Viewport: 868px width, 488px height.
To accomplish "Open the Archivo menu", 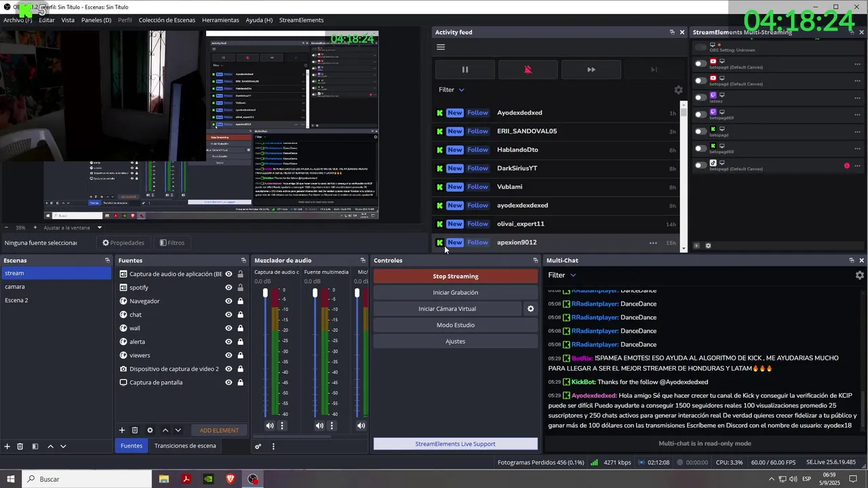I will click(18, 20).
